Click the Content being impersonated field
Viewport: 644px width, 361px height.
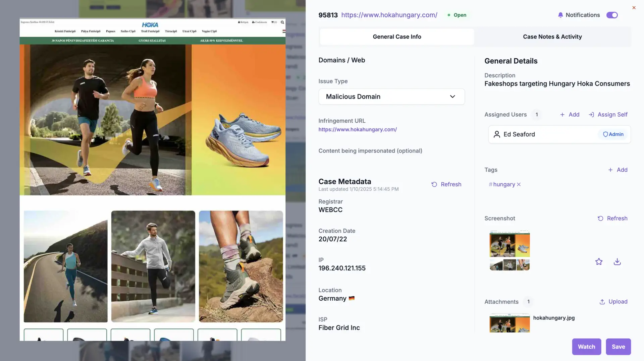click(370, 151)
